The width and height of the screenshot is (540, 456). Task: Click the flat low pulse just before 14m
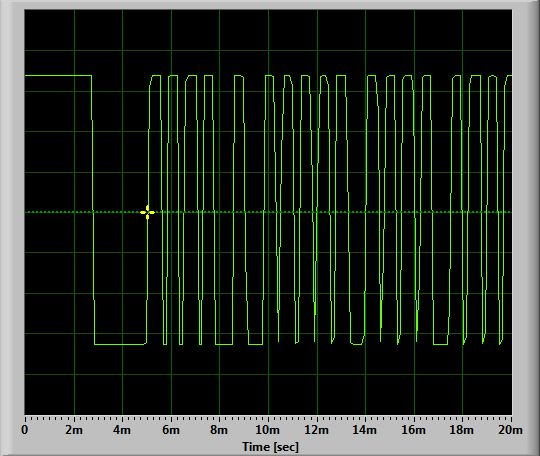pos(357,344)
